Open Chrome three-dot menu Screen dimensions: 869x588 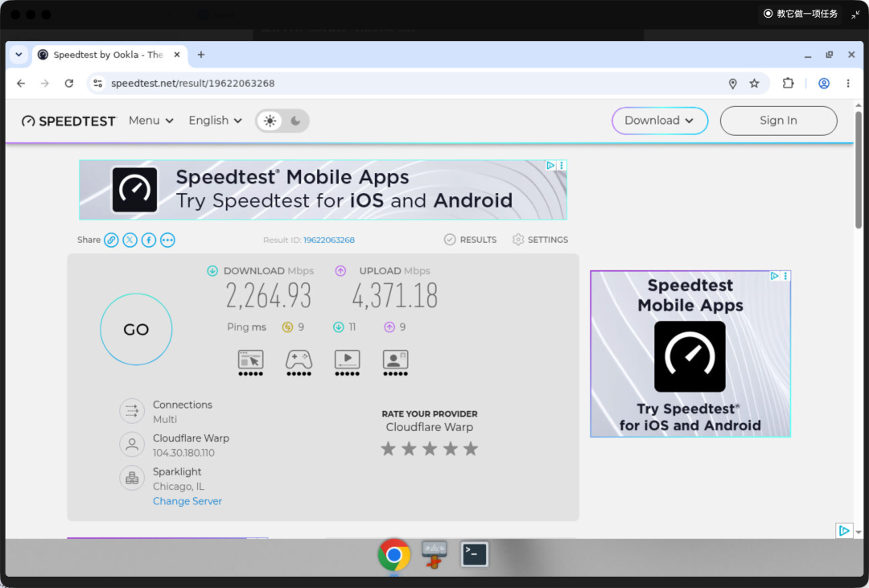click(848, 84)
